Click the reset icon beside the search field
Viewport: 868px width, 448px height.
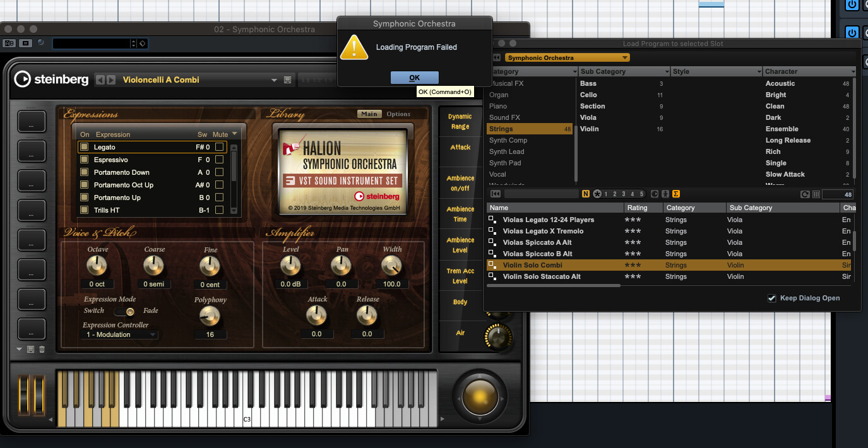coord(496,194)
